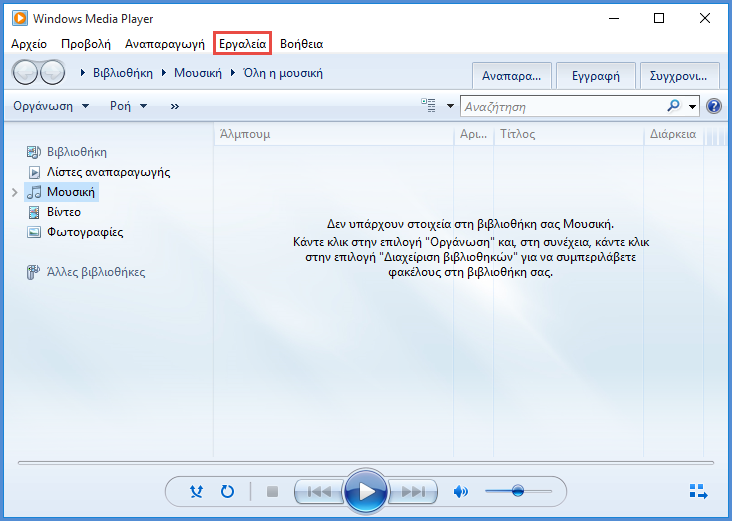Image resolution: width=732 pixels, height=521 pixels.
Task: Sort by the Άλμπουμ column header
Action: 334,134
